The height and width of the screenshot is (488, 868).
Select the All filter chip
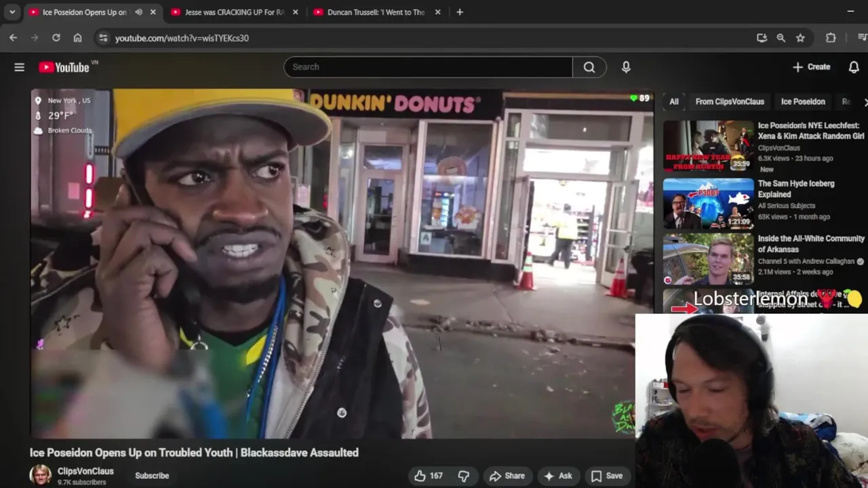674,102
